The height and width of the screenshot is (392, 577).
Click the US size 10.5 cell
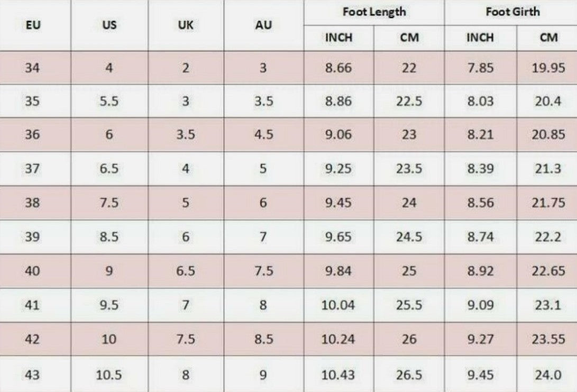tap(109, 375)
